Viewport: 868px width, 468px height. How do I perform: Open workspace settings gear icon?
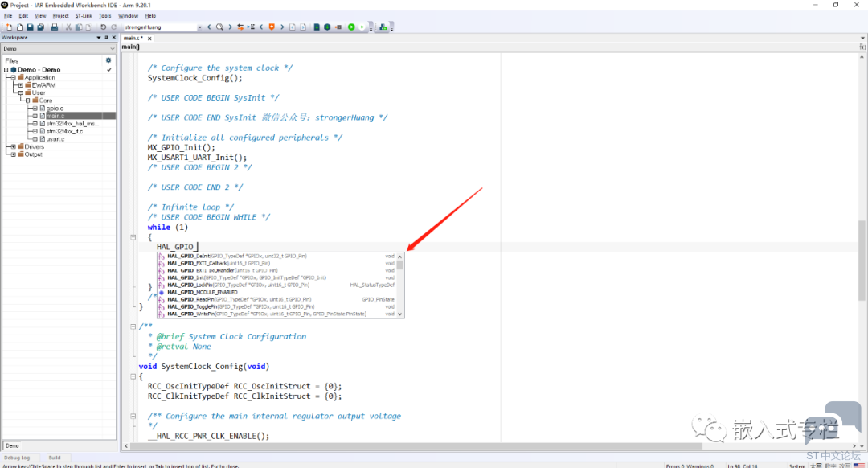click(x=108, y=60)
